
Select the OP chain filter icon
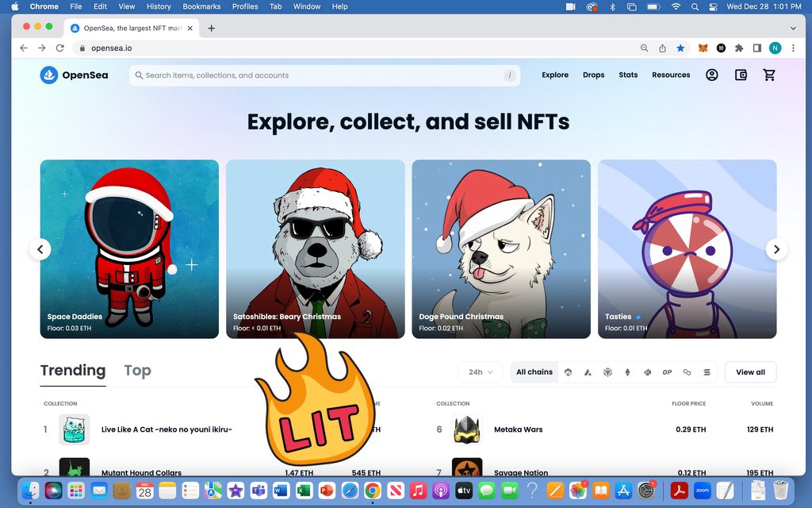pyautogui.click(x=667, y=371)
